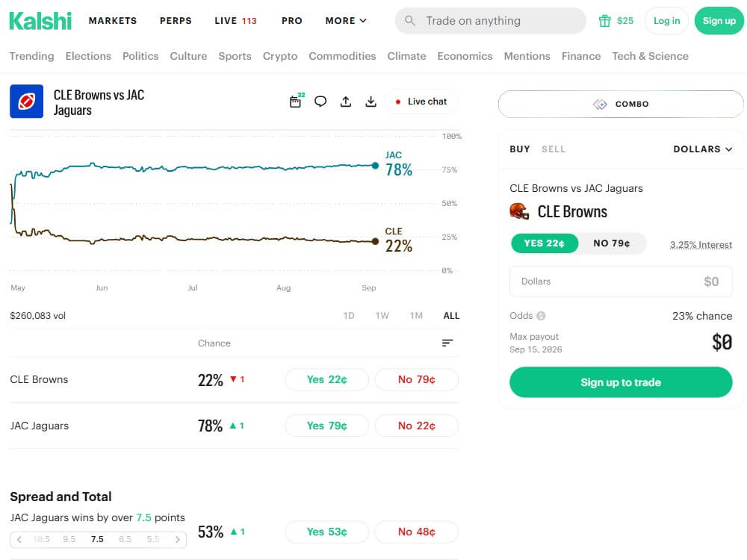Go to Politics category
This screenshot has width=747, height=560.
coord(140,56)
